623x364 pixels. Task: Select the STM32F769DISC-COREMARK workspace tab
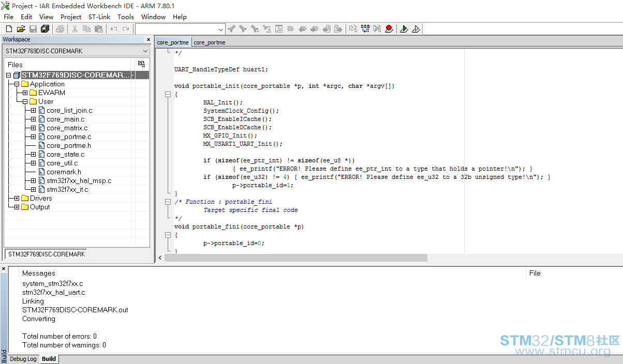coord(47,254)
